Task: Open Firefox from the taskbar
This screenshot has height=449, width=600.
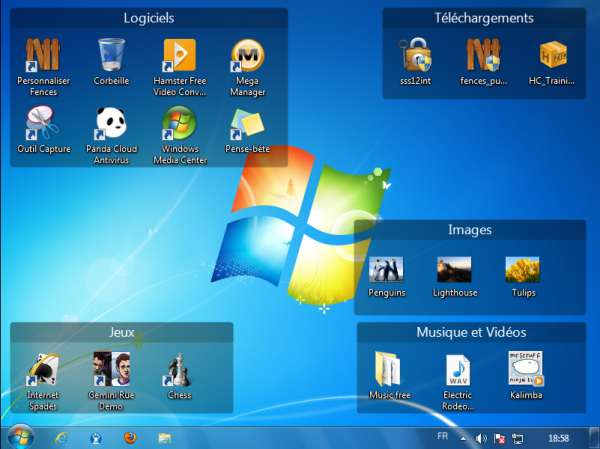Action: click(x=130, y=437)
